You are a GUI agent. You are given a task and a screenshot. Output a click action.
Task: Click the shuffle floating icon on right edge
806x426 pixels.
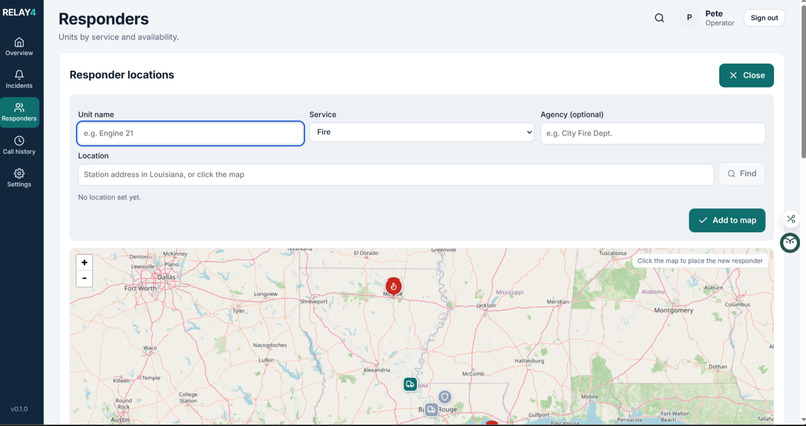791,219
